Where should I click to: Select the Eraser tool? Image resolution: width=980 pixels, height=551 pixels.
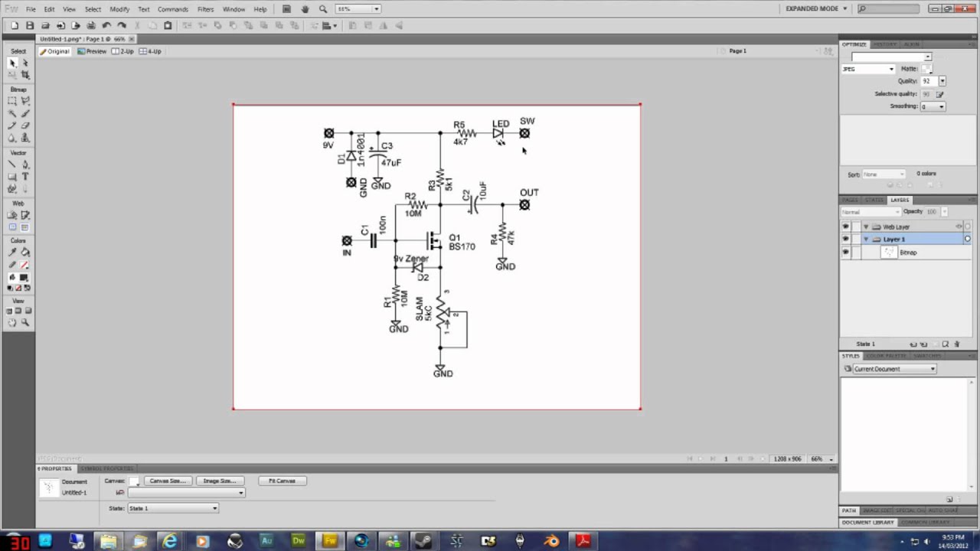25,126
